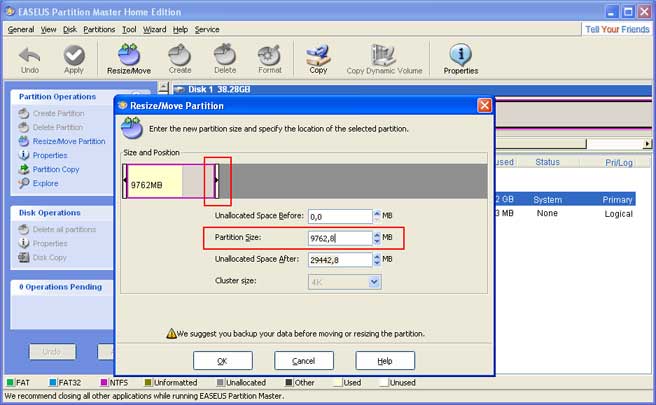Open the Partitions menu

(99, 29)
